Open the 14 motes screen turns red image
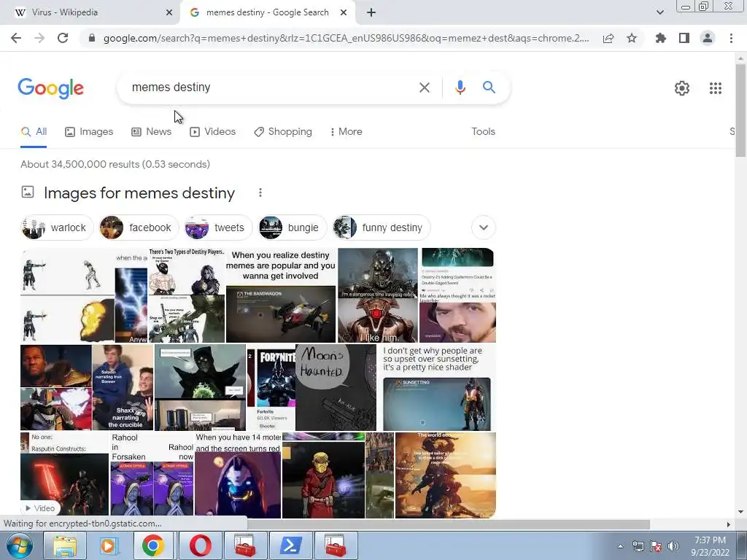The height and width of the screenshot is (560, 747). [x=238, y=475]
